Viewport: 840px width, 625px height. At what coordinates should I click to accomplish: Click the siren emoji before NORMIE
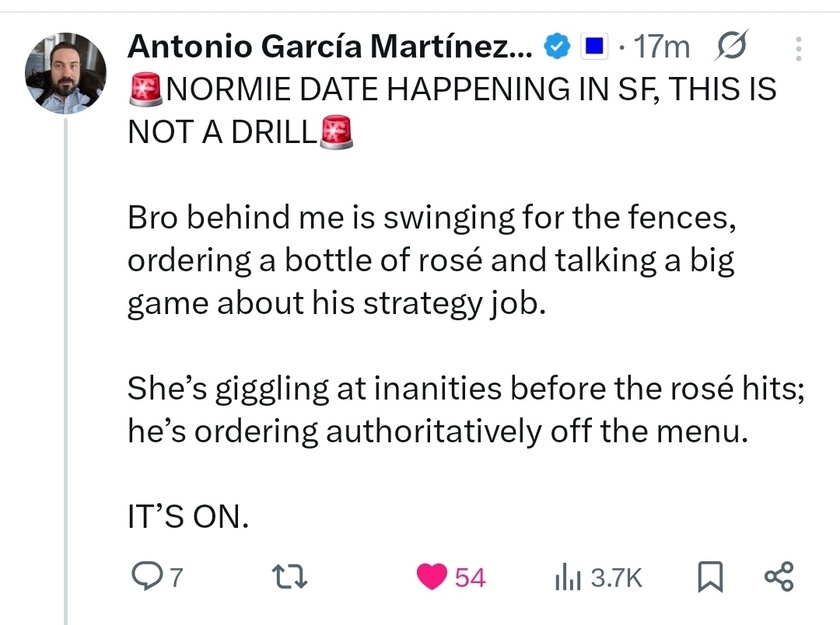tap(146, 90)
